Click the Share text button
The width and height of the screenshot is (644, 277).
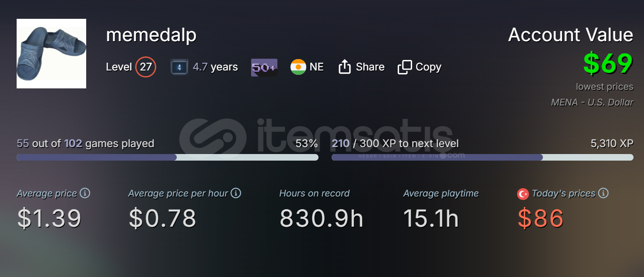pos(370,67)
